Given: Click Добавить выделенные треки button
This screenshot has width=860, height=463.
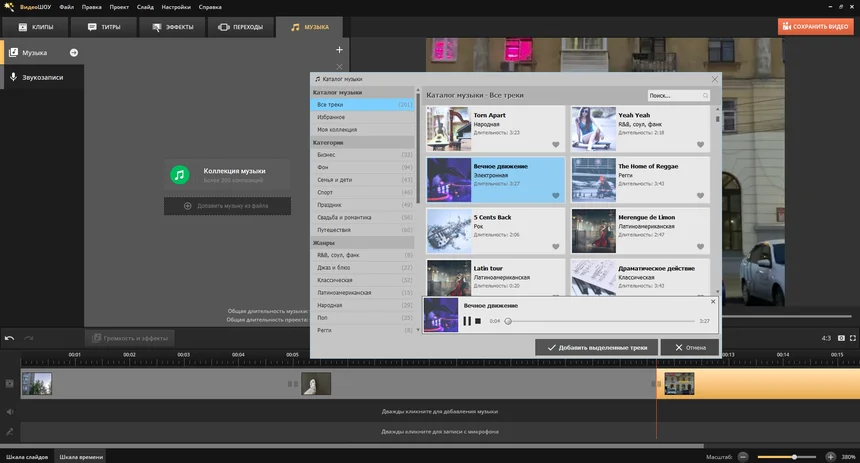Looking at the screenshot, I should [x=597, y=347].
